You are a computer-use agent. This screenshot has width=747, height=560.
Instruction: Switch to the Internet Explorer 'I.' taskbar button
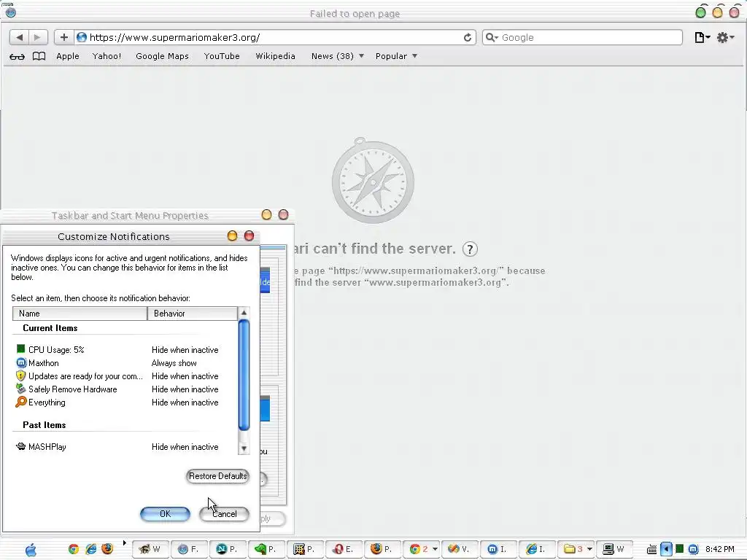(x=538, y=549)
